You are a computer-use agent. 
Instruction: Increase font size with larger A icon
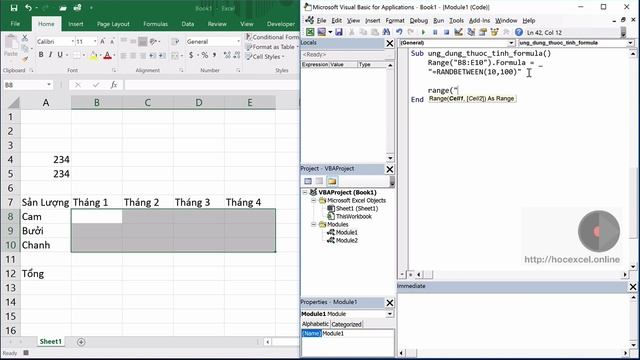(x=102, y=41)
